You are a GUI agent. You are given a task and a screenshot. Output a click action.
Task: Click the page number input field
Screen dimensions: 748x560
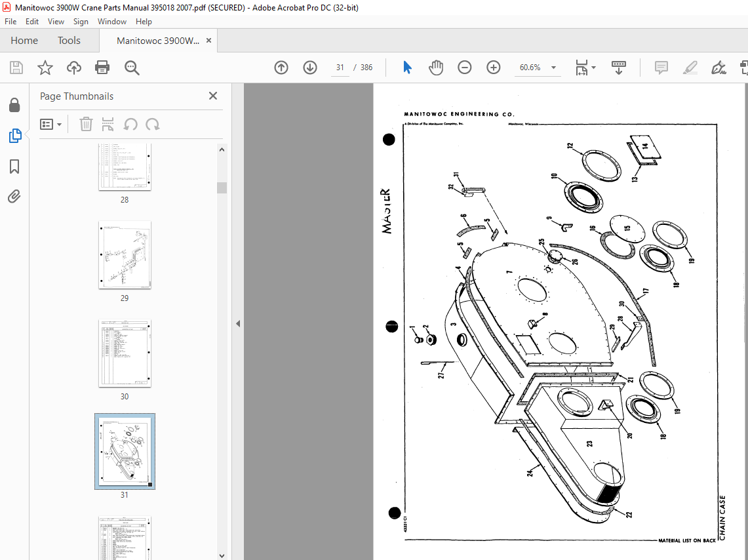coord(340,68)
